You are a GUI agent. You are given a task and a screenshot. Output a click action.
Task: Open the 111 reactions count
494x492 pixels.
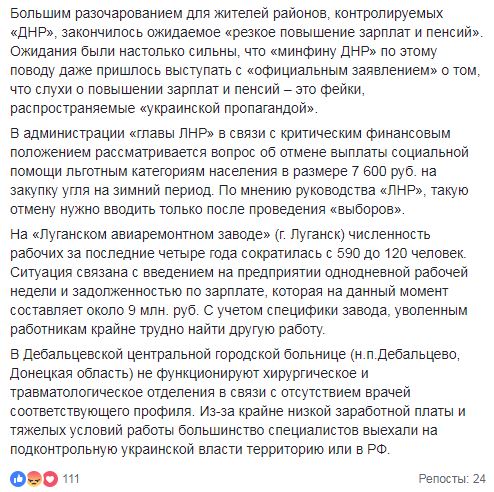71,479
